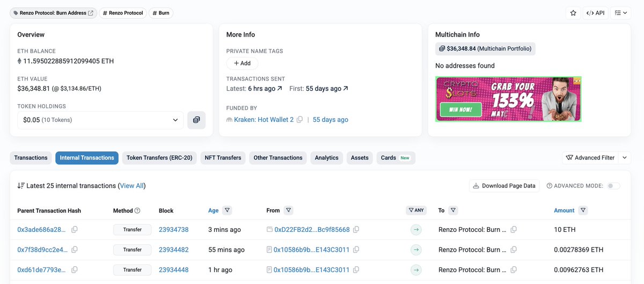Switch to the NFT Transfers tab
Screen dimensions: 644x284
(x=223, y=158)
